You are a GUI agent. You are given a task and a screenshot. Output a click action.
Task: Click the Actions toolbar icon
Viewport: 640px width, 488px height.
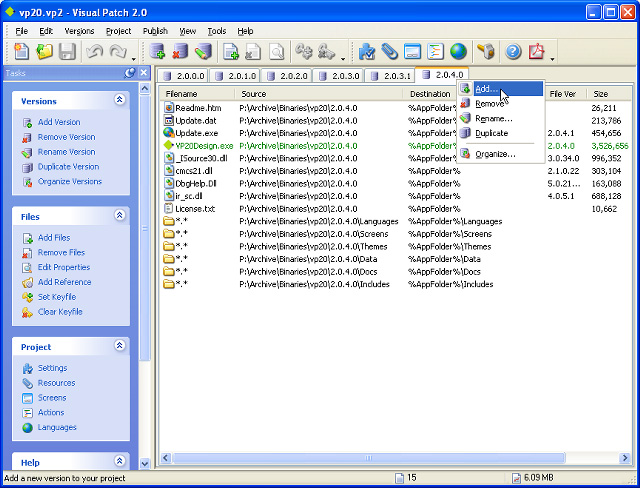point(435,52)
